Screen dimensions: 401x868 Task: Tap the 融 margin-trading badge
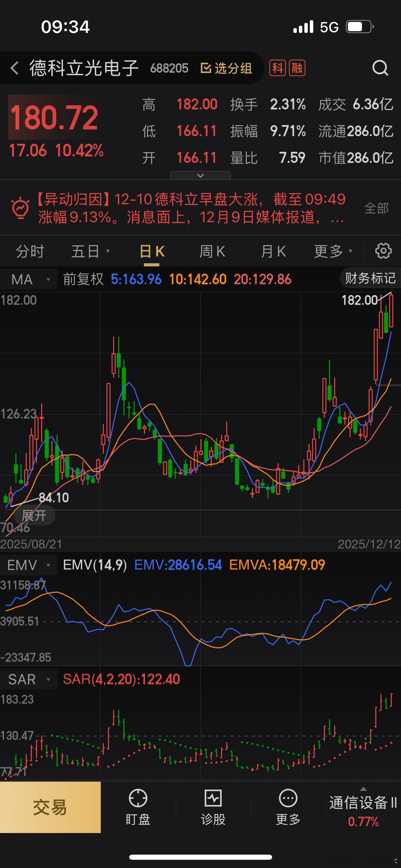click(297, 68)
